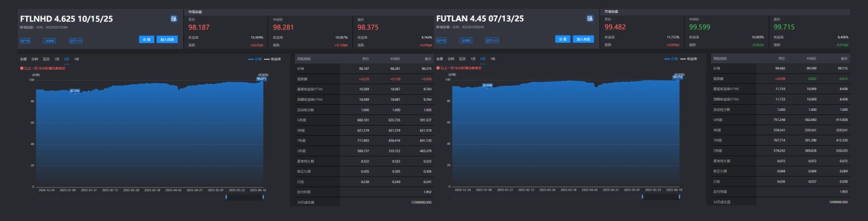Click the 交易 button for FTLNHD bond
The image size is (868, 221).
147,40
